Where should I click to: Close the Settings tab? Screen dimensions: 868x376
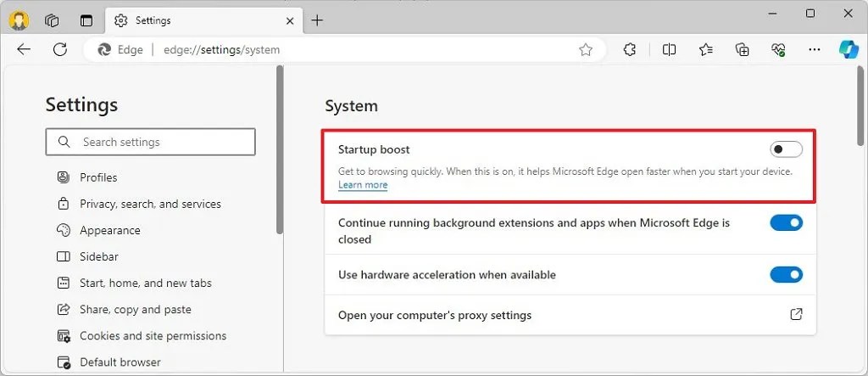290,21
